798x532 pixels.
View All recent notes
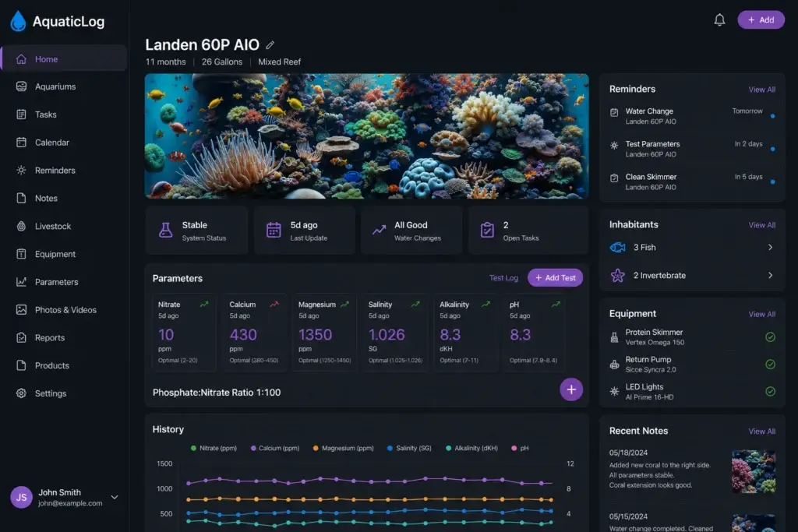point(762,432)
